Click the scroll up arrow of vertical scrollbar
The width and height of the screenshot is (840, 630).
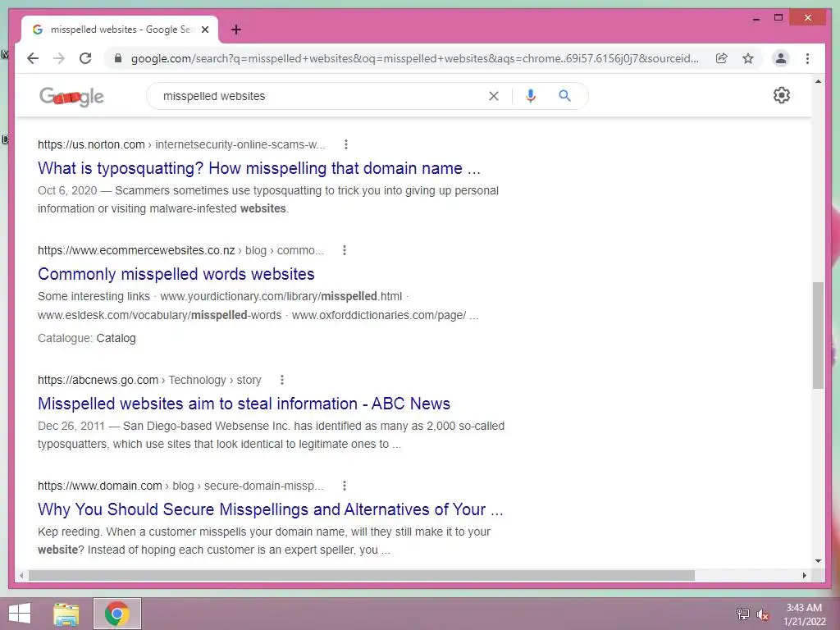coord(818,81)
